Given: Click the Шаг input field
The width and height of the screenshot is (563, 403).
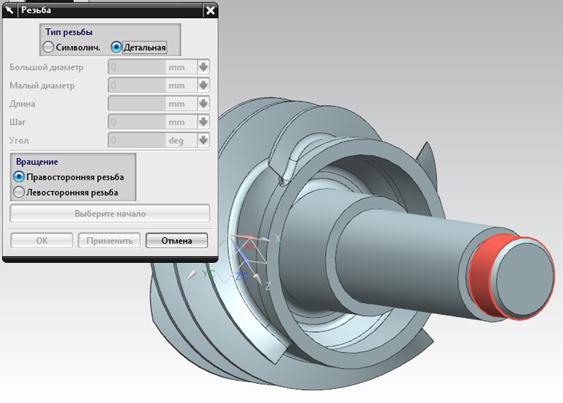Looking at the screenshot, I should pyautogui.click(x=137, y=122).
